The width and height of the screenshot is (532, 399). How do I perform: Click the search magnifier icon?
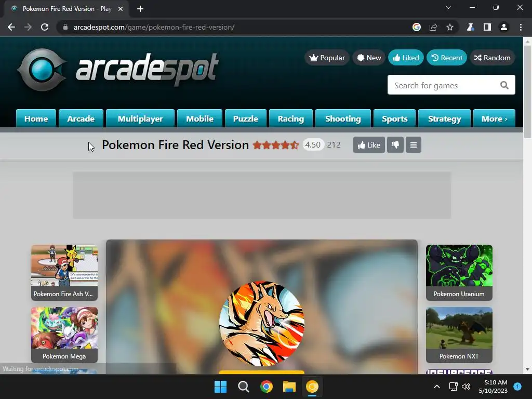[x=504, y=85]
